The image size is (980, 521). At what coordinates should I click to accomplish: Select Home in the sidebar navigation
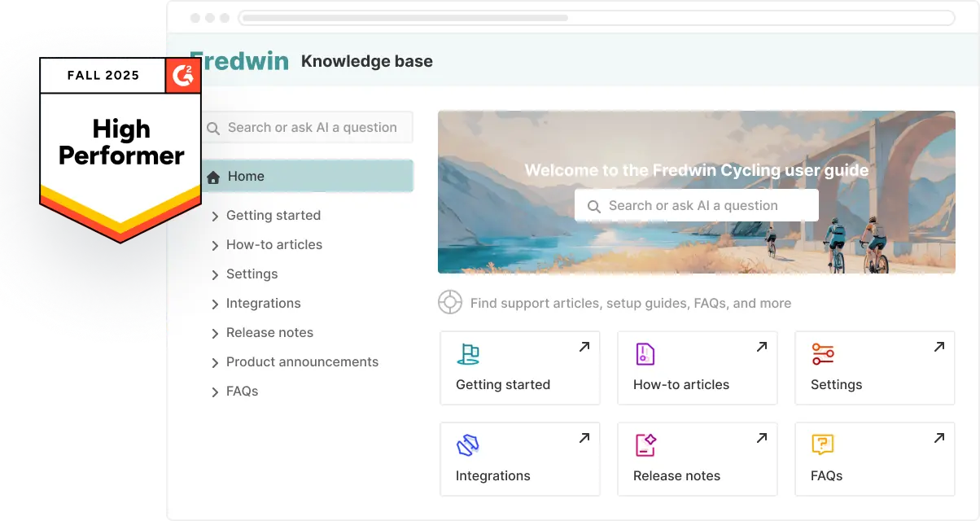[x=245, y=176]
